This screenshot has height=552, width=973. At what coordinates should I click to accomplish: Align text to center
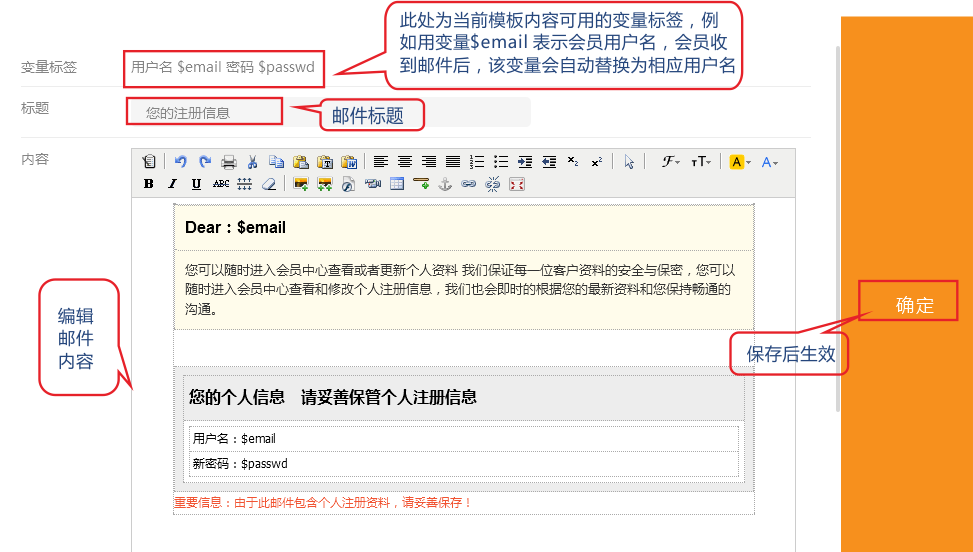coord(405,162)
